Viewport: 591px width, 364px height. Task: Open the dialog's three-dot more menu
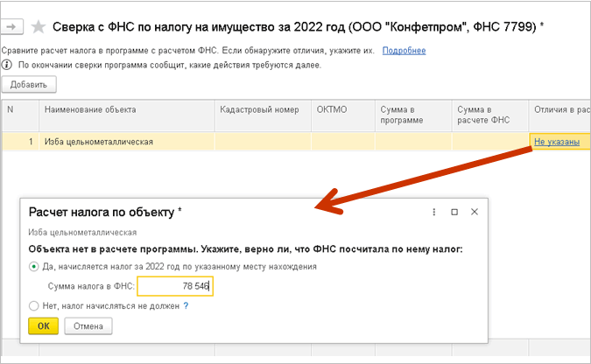pyautogui.click(x=434, y=212)
